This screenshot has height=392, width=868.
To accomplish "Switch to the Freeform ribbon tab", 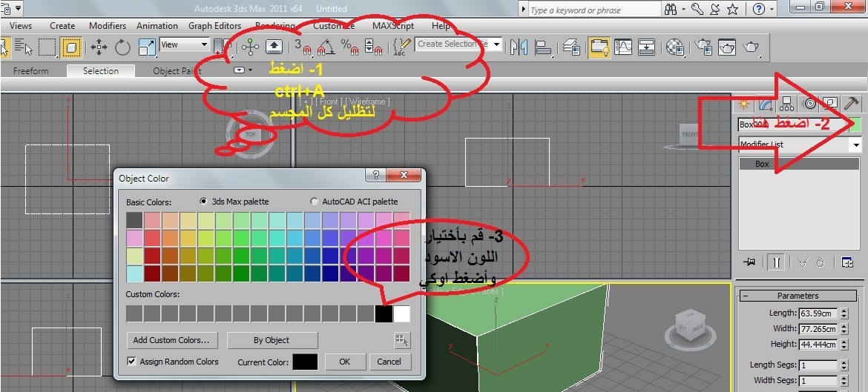I will [30, 71].
